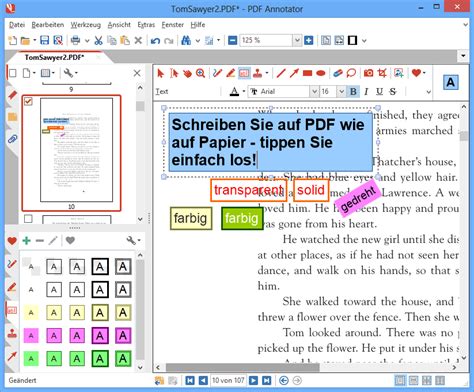Click the Zoom out minus button
474x392 pixels.
[x=233, y=41]
